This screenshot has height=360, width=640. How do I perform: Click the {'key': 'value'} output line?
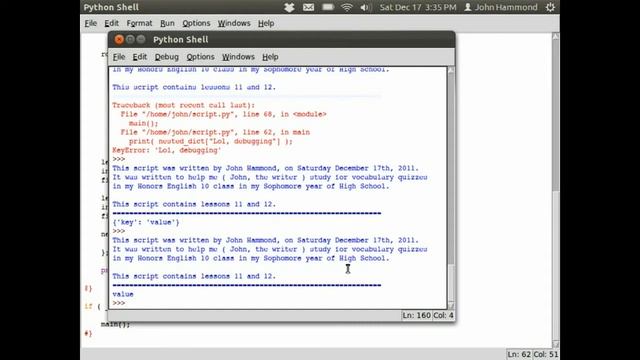(146, 222)
